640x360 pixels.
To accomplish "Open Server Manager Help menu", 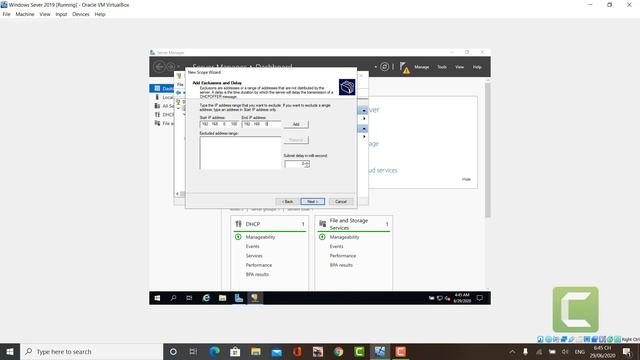I will pos(477,67).
